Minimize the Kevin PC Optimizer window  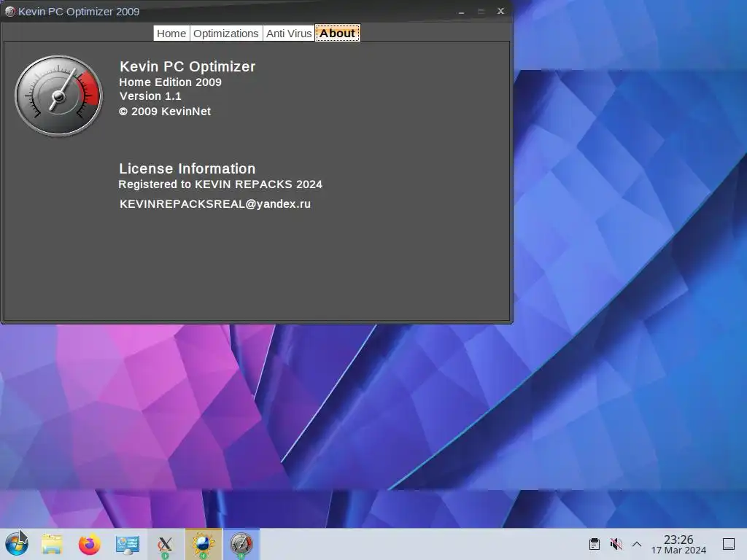461,12
